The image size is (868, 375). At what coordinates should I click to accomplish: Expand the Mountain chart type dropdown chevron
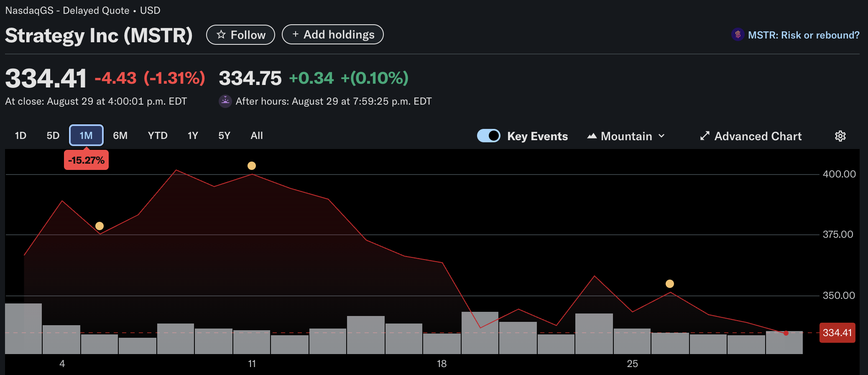point(661,136)
